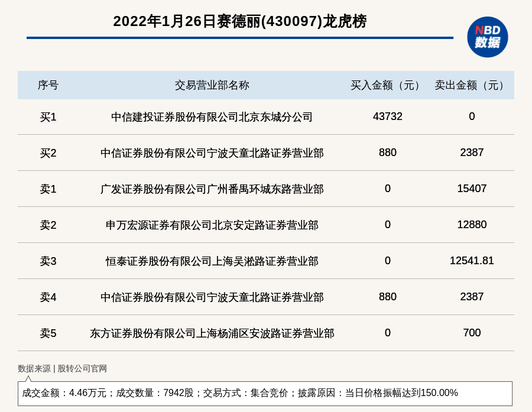The height and width of the screenshot is (412, 532).
Task: Click the NBD数据 logo badge
Action: [487, 37]
